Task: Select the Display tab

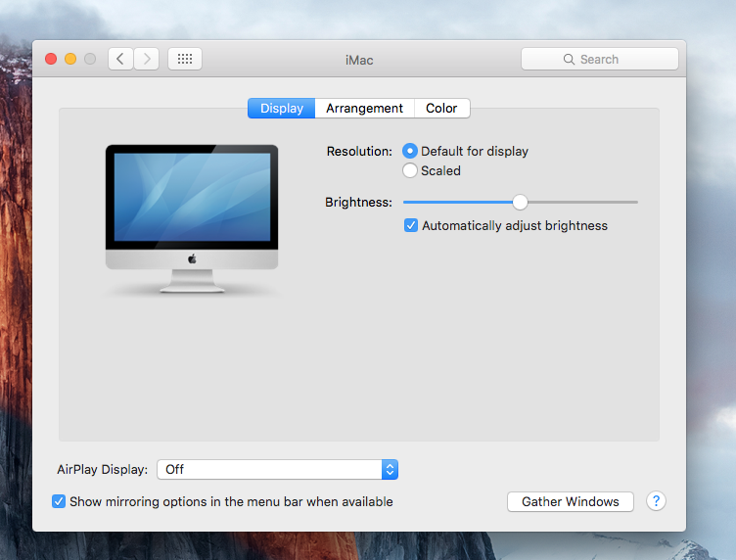Action: click(281, 109)
